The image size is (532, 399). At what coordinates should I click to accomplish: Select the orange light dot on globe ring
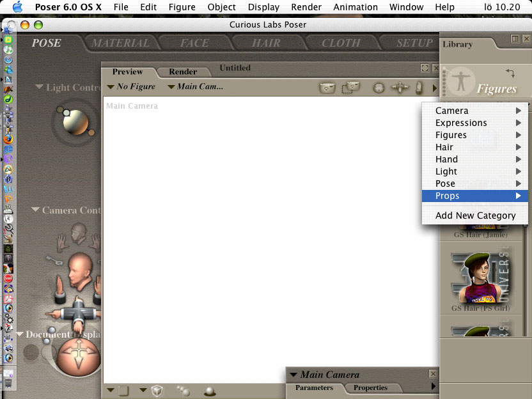[91, 132]
